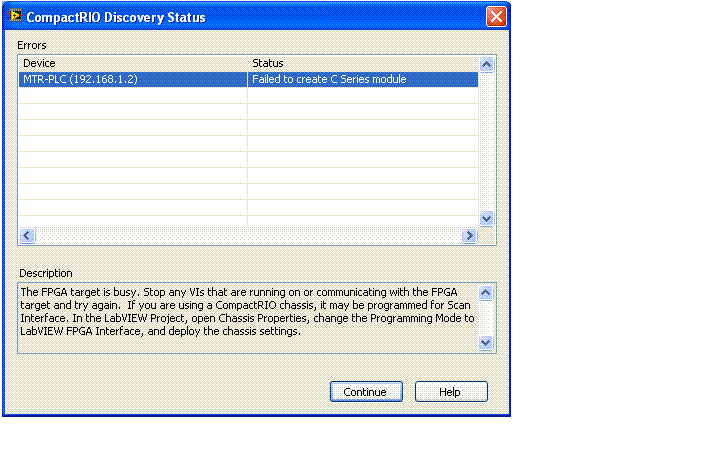
Task: Close the CompactRIO Discovery Status dialog
Action: coord(496,17)
